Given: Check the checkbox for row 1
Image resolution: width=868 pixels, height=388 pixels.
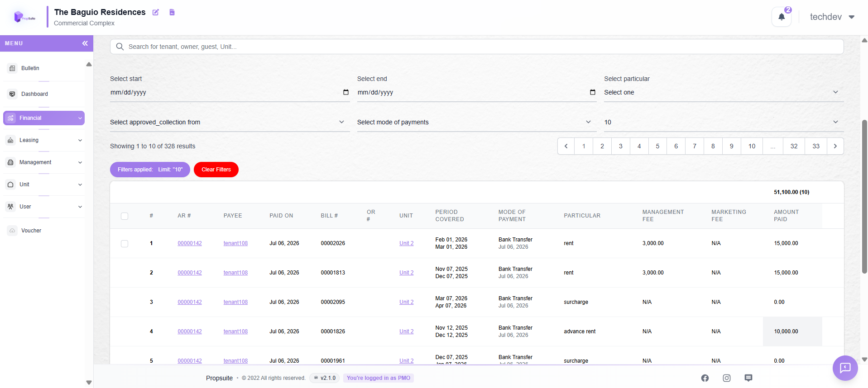Looking at the screenshot, I should click(x=125, y=244).
